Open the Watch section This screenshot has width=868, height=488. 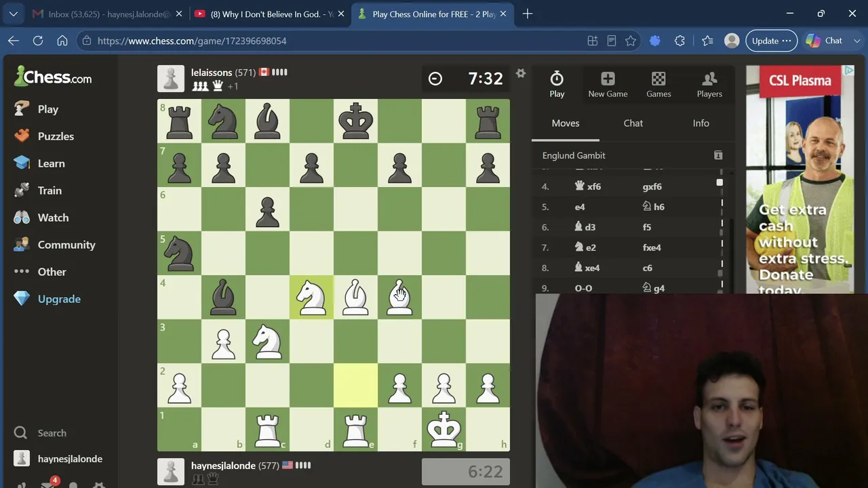[x=41, y=218]
